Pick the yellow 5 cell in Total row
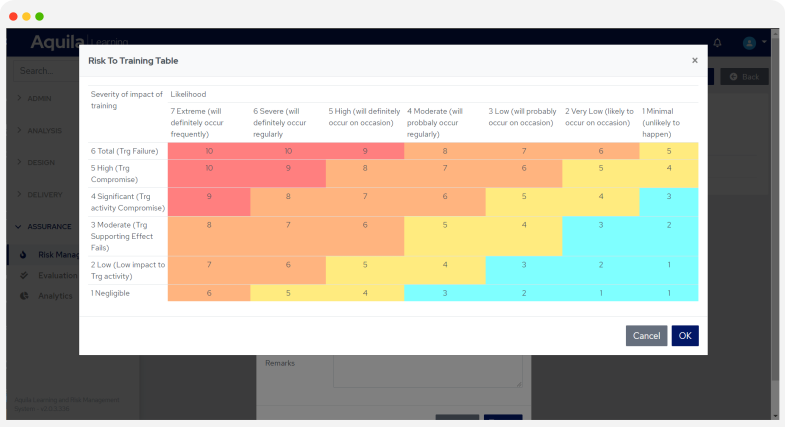The image size is (785, 427). 668,151
